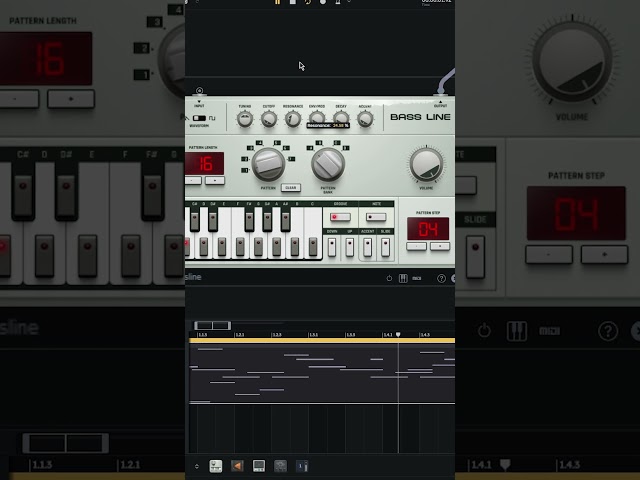The image size is (640, 480).
Task: Click the device power icon
Action: [389, 278]
